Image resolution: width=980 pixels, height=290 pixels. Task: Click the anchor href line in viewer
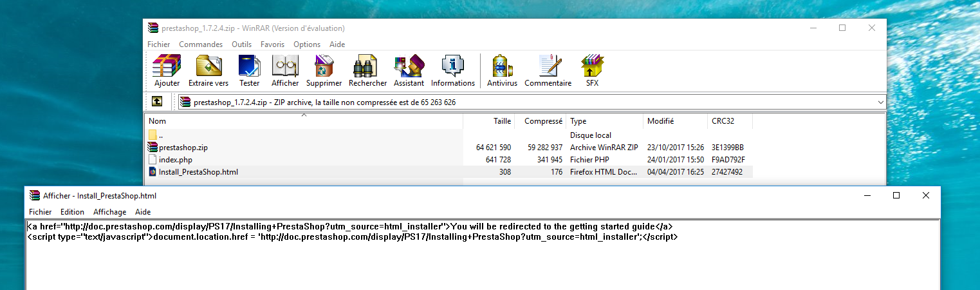click(x=351, y=227)
